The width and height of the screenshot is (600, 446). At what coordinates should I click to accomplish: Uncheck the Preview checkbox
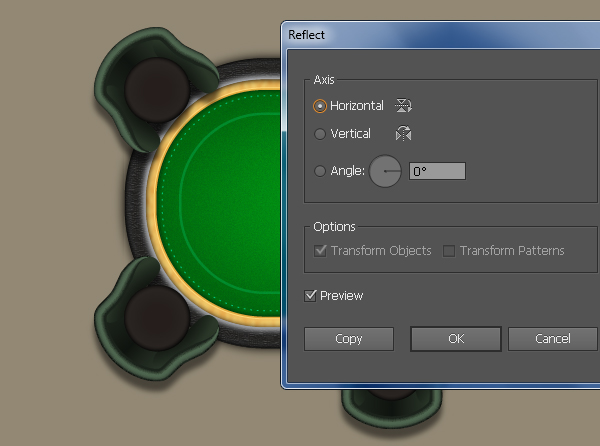[310, 296]
